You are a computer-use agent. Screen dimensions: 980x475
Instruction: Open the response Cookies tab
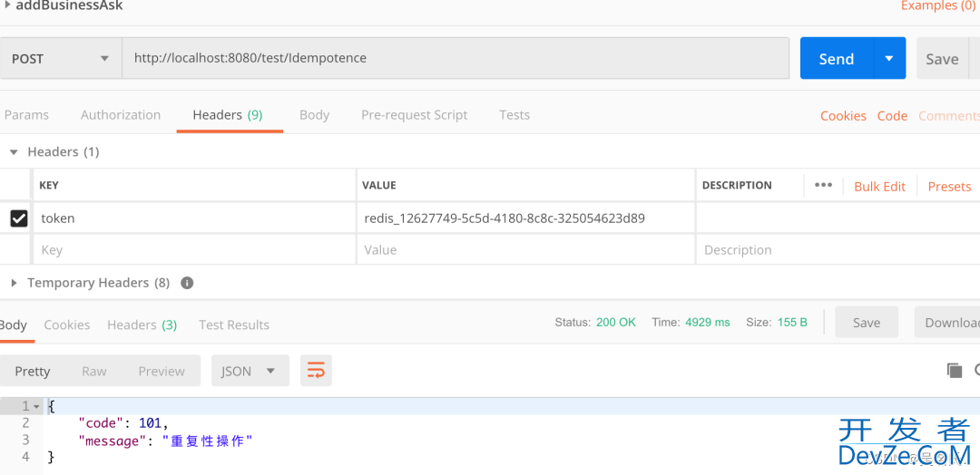[x=67, y=325]
